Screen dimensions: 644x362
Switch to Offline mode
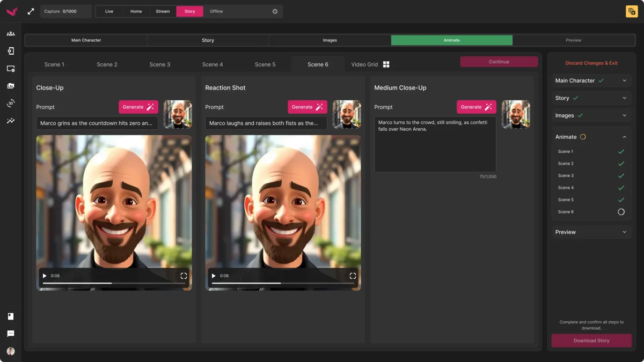tap(217, 11)
